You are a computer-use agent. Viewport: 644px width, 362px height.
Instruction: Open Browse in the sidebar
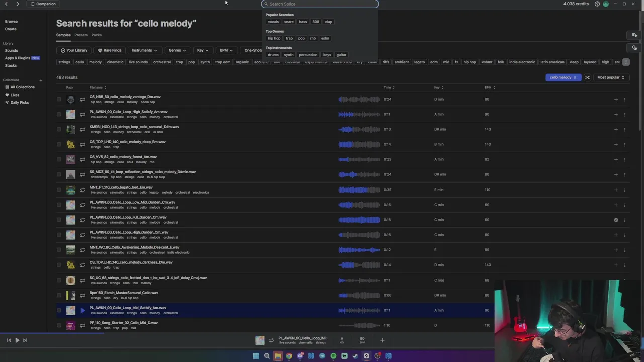[11, 22]
